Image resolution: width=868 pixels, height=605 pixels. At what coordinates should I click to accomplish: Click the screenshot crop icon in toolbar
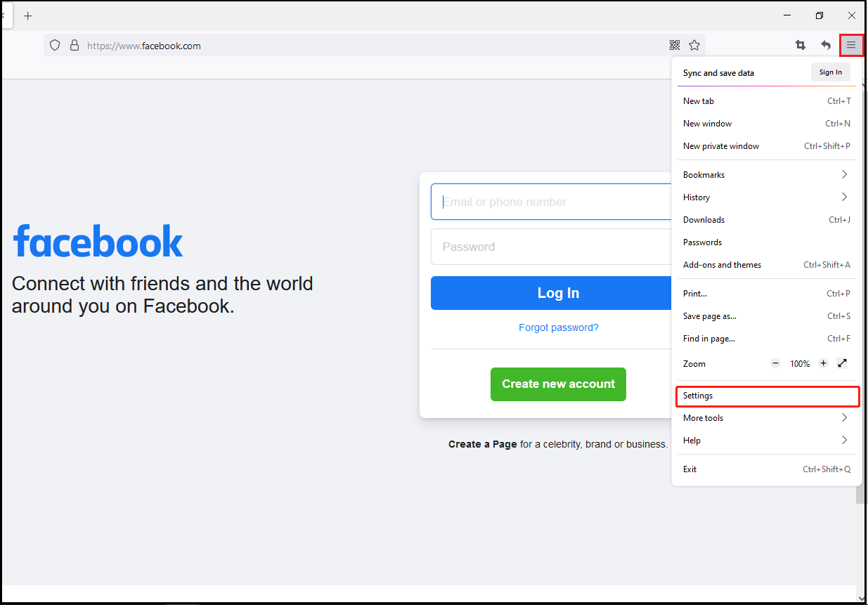click(x=801, y=46)
